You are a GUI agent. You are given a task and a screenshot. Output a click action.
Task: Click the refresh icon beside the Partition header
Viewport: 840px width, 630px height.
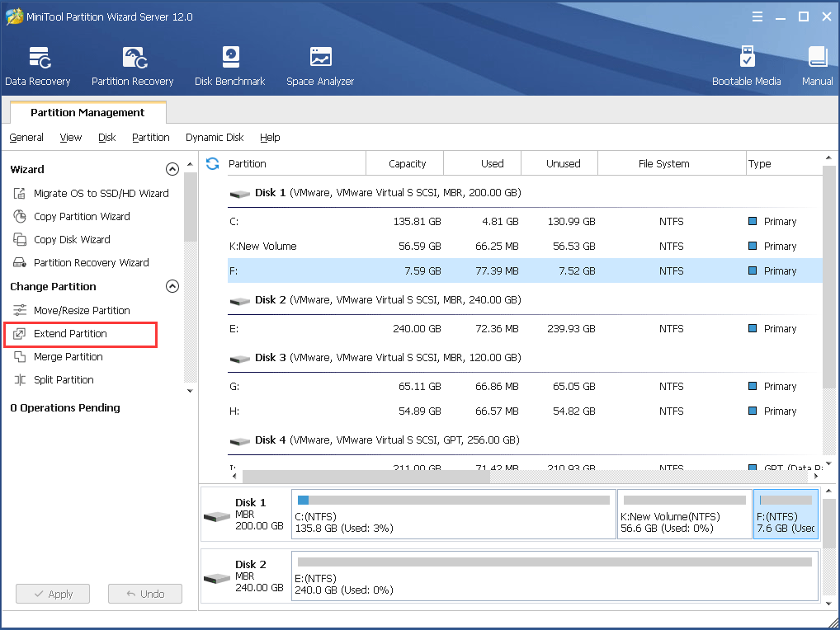point(213,163)
